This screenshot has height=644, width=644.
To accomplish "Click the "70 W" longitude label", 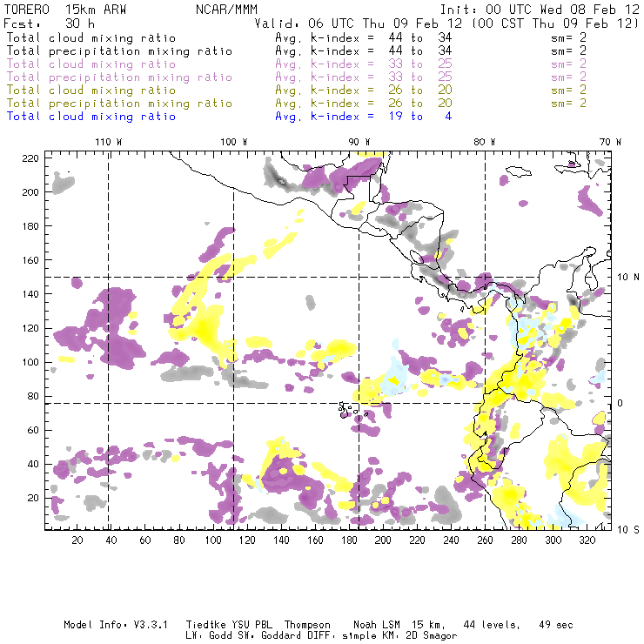I will (x=610, y=142).
